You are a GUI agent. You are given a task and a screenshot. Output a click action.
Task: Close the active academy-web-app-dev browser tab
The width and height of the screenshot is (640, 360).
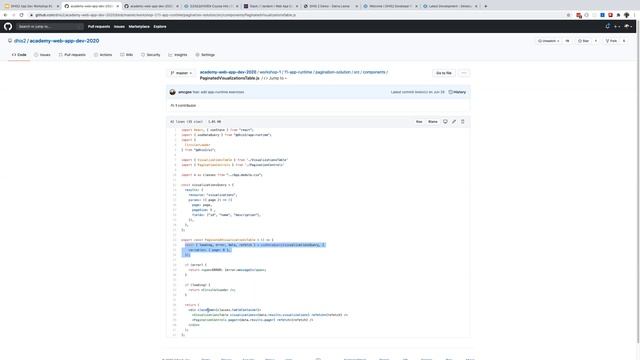118,6
